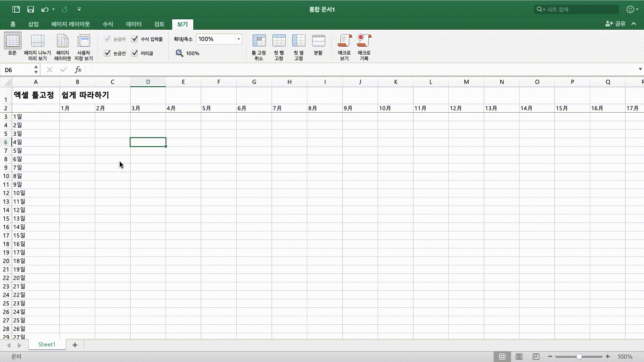Select the Sheet1 tab
Screen dimensions: 644x362
[x=47, y=345]
